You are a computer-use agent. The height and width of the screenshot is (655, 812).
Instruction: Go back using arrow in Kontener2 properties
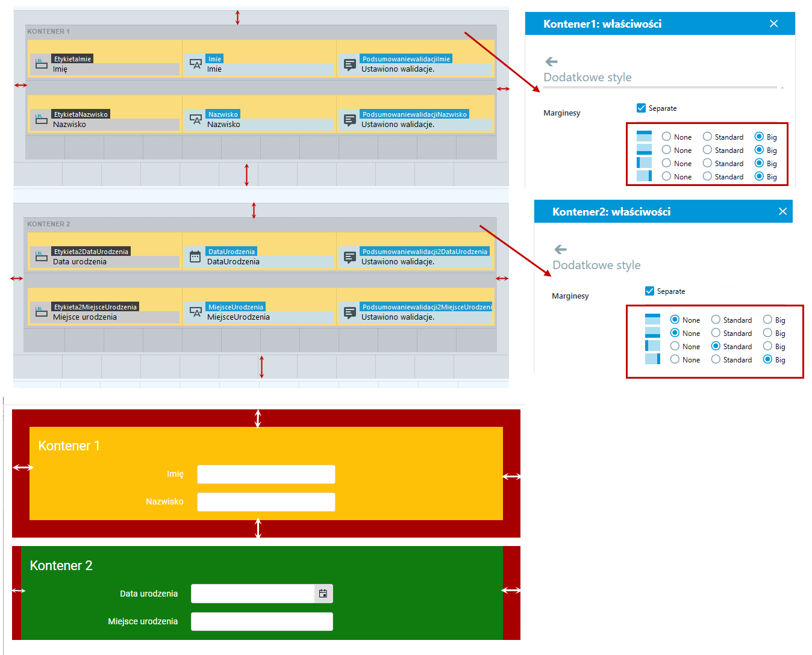tap(560, 249)
